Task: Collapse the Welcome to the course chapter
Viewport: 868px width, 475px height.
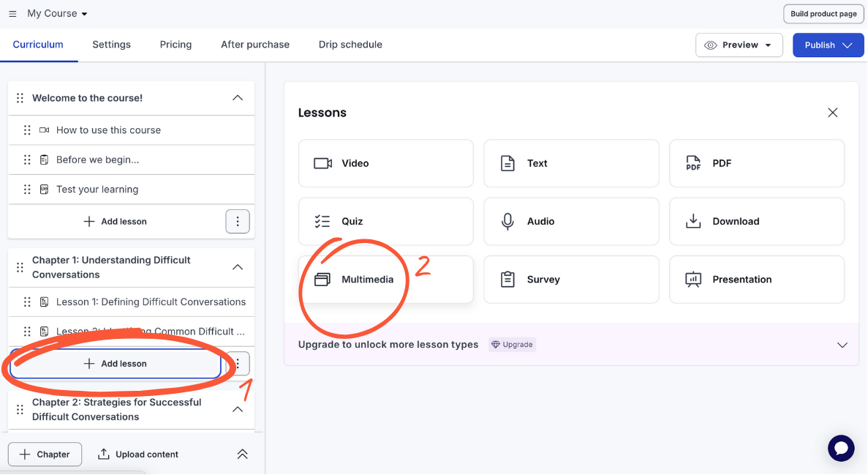Action: [238, 98]
